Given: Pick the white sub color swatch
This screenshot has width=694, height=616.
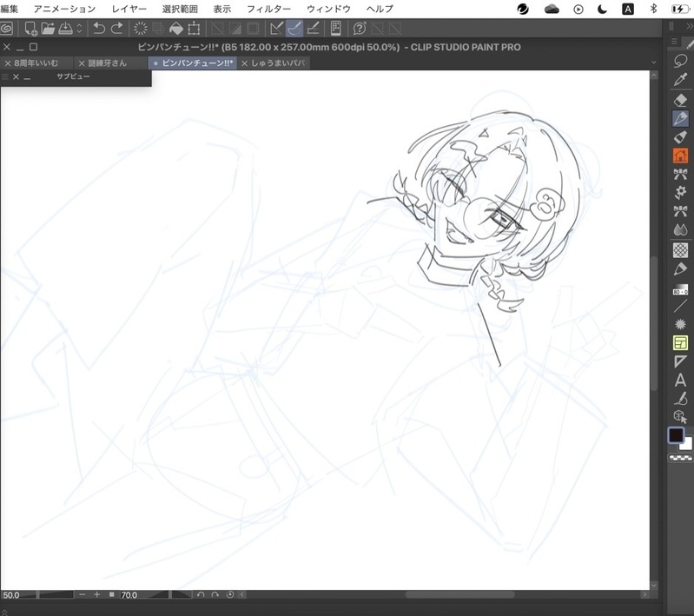Looking at the screenshot, I should [687, 444].
